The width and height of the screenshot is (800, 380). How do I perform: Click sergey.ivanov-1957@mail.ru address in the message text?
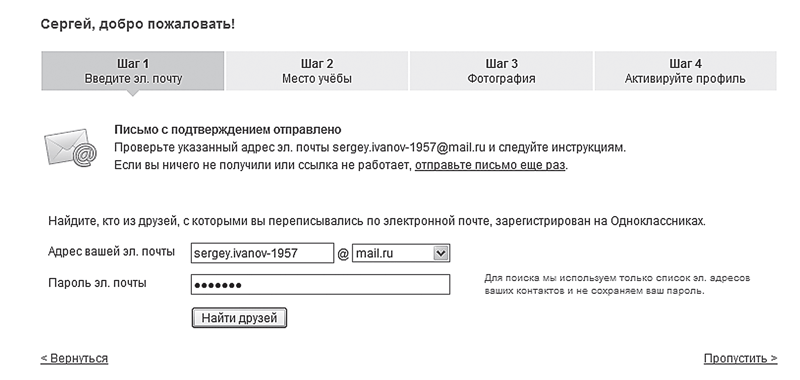click(x=408, y=147)
